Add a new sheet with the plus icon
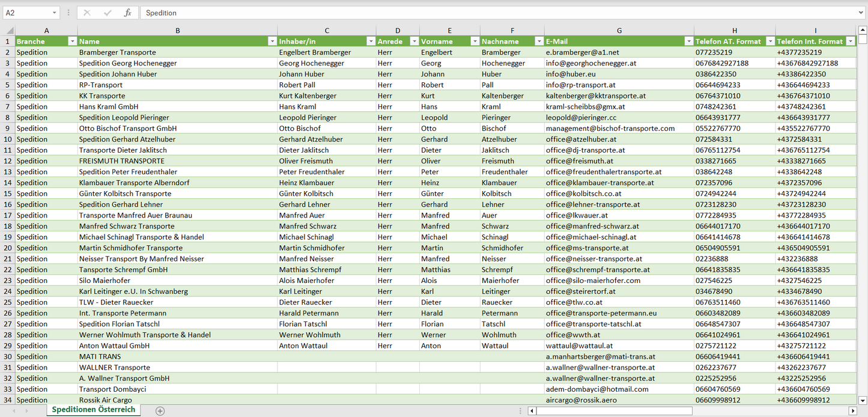The height and width of the screenshot is (417, 868). point(160,411)
